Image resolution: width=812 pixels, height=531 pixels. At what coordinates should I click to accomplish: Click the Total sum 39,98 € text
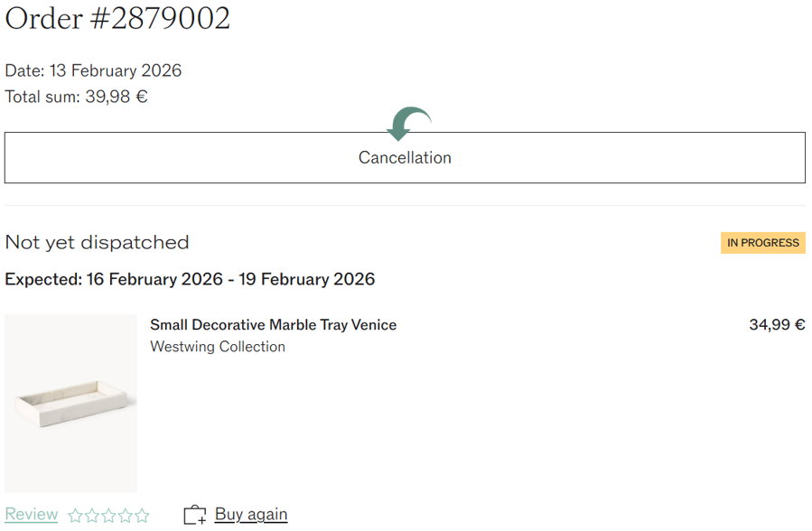76,97
